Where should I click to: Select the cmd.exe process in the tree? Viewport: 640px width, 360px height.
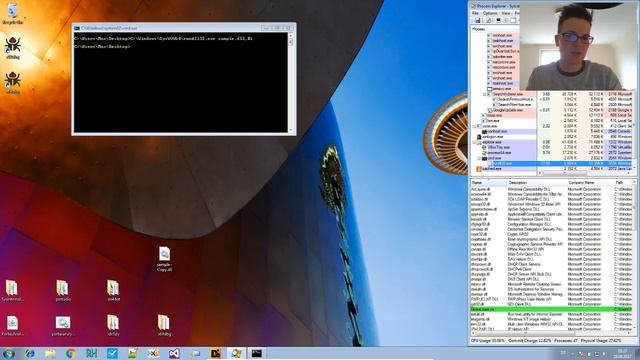(494, 158)
